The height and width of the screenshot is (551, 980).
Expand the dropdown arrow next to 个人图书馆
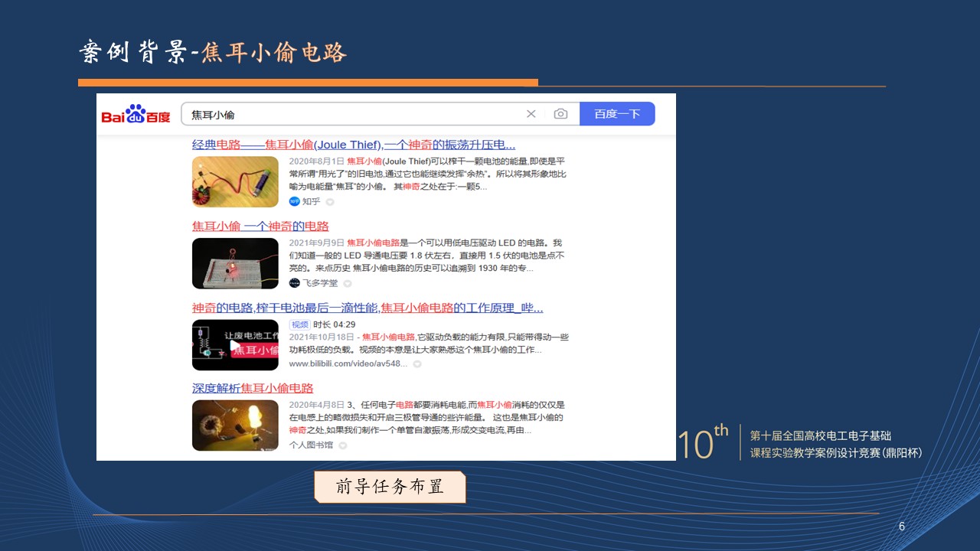[343, 445]
